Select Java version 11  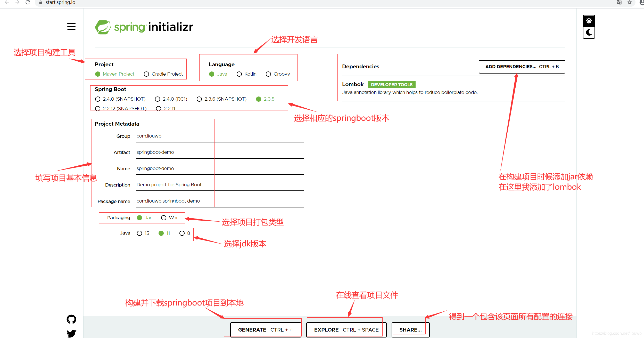click(x=164, y=233)
